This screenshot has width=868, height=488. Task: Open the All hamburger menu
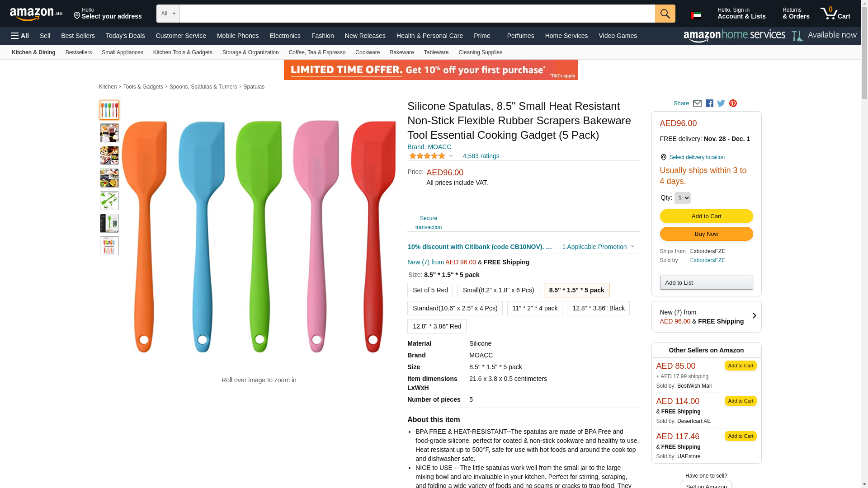pyautogui.click(x=20, y=36)
